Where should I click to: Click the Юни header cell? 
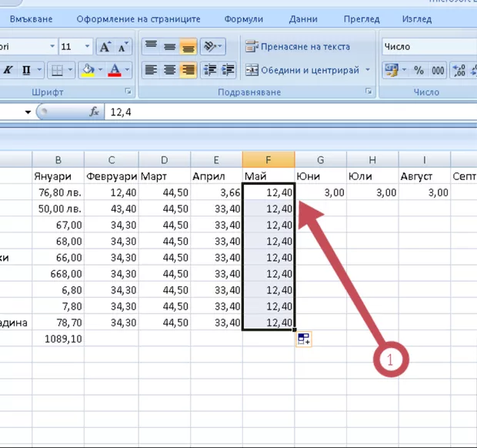320,176
